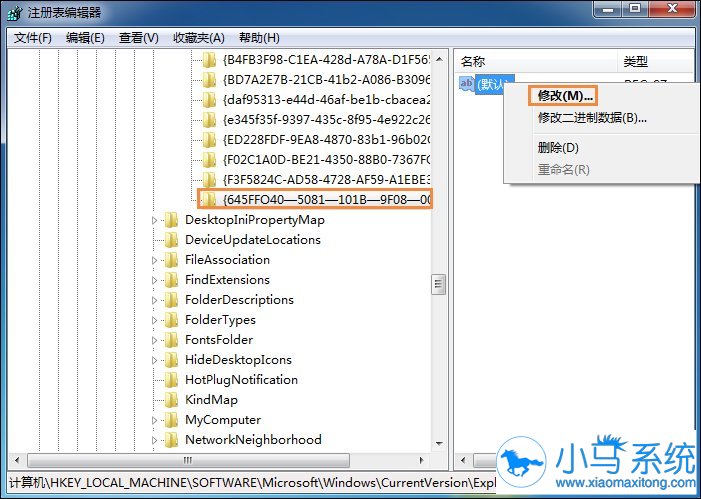
Task: Select the HotPlugNotification key name
Action: click(x=241, y=380)
